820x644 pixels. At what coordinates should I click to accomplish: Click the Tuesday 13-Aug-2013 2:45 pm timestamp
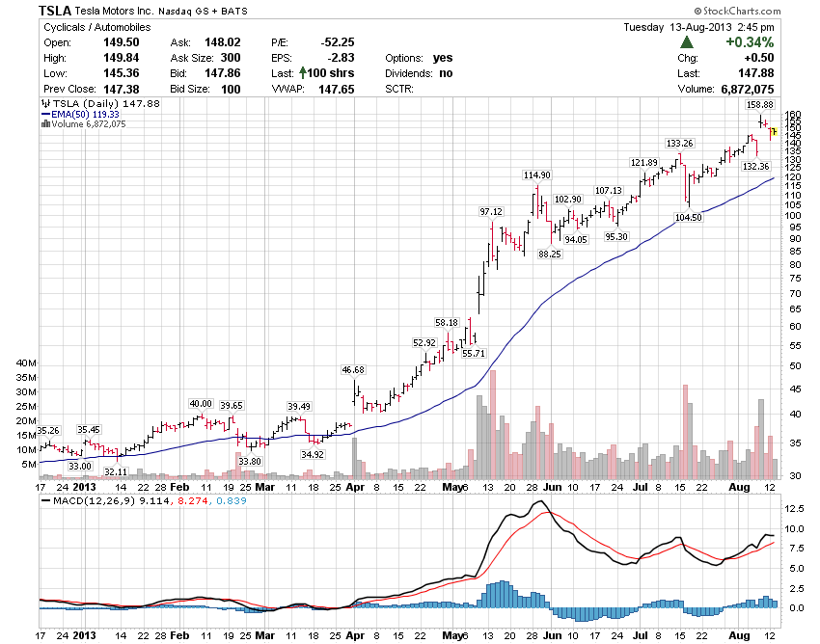click(698, 27)
